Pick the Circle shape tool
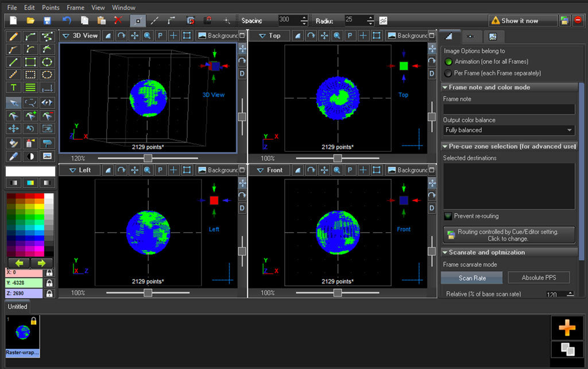588x369 pixels. [47, 62]
